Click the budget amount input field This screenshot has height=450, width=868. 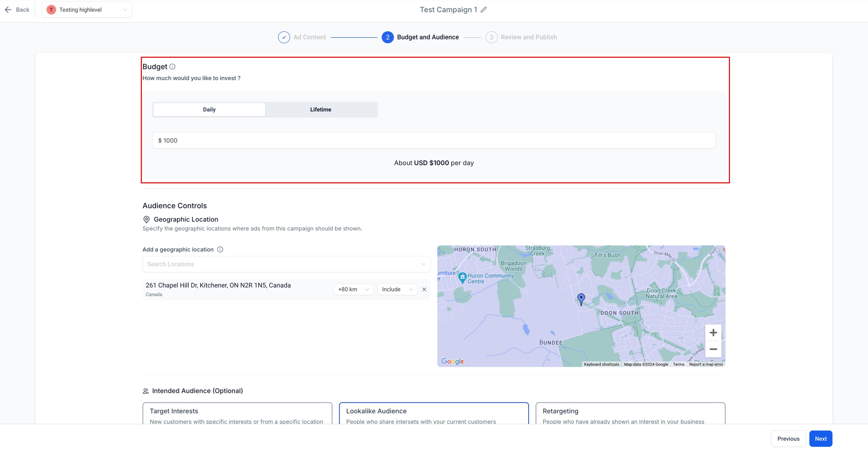[x=434, y=141]
